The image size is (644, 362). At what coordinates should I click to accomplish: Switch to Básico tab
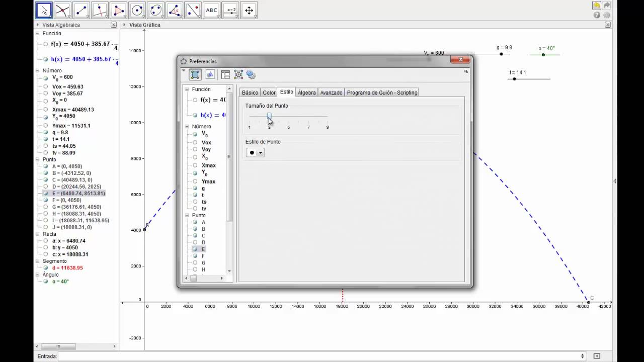250,93
